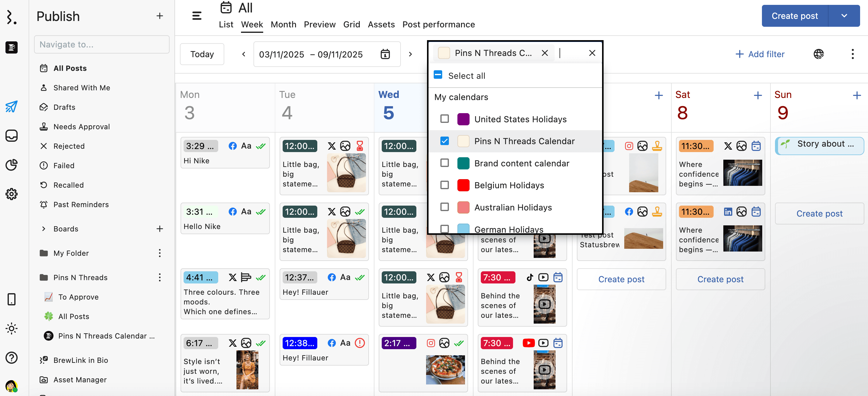Switch to the Post performance tab

pos(438,25)
